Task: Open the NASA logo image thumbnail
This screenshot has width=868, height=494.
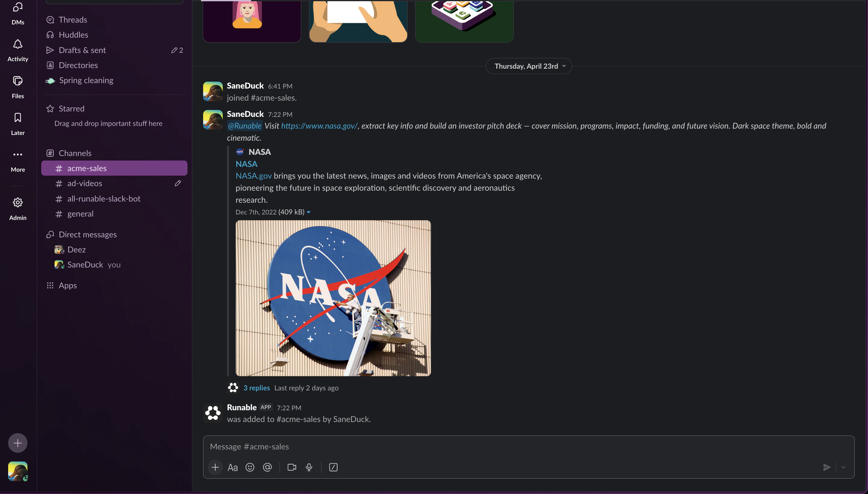Action: point(333,298)
